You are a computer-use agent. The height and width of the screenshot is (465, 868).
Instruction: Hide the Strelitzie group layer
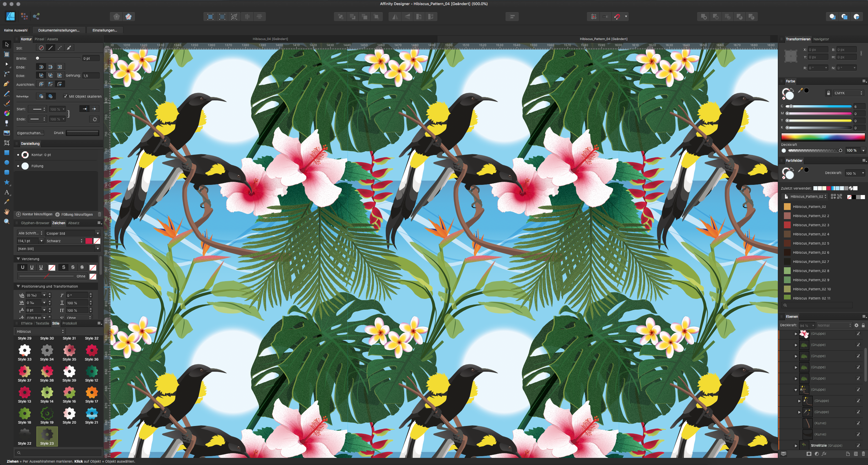(858, 445)
